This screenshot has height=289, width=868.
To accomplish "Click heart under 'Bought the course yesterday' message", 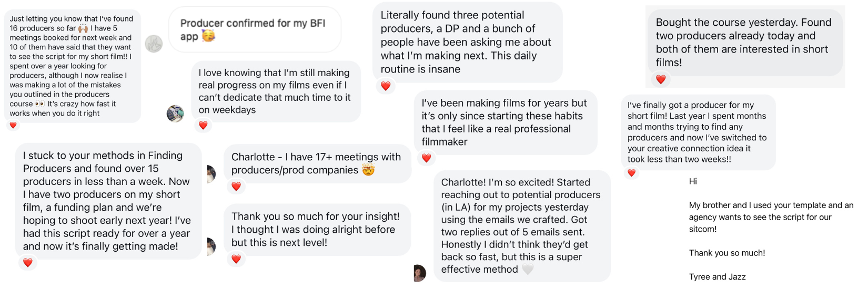I will [x=661, y=79].
